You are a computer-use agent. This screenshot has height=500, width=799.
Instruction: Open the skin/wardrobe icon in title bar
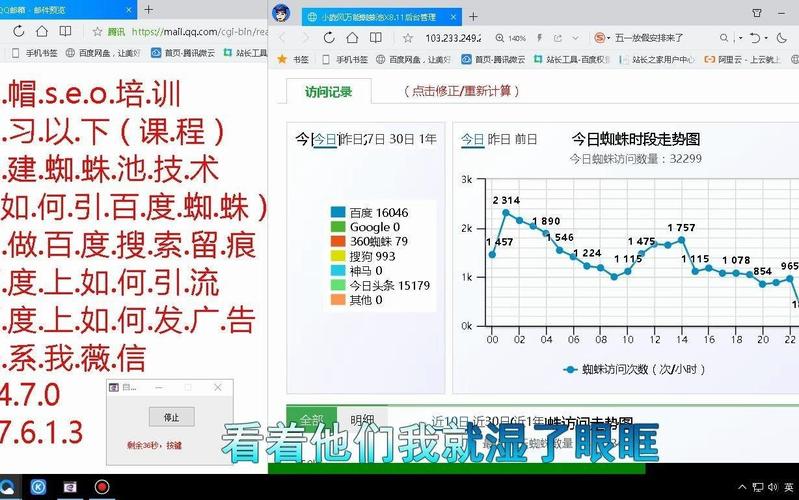coord(757,13)
